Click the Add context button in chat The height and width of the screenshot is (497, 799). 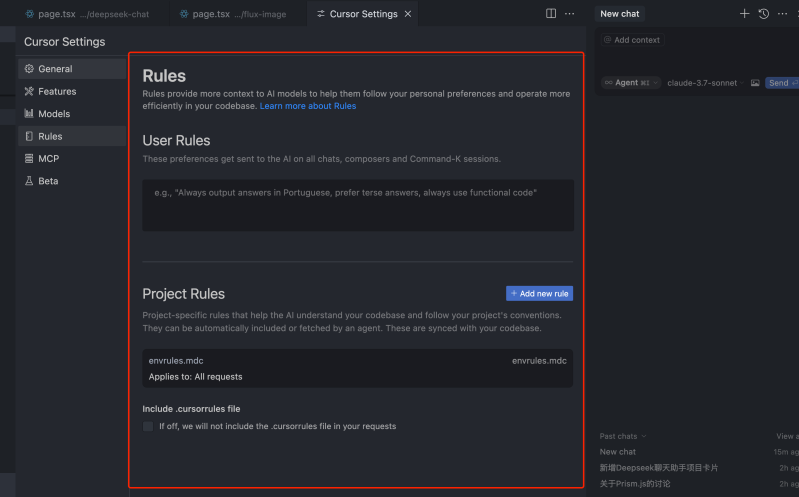pyautogui.click(x=631, y=40)
